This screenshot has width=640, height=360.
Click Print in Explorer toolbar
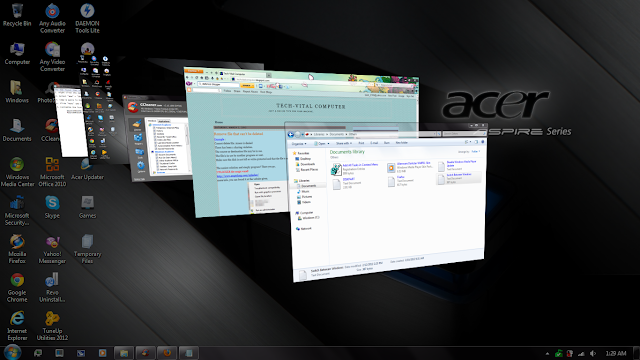pos(361,143)
